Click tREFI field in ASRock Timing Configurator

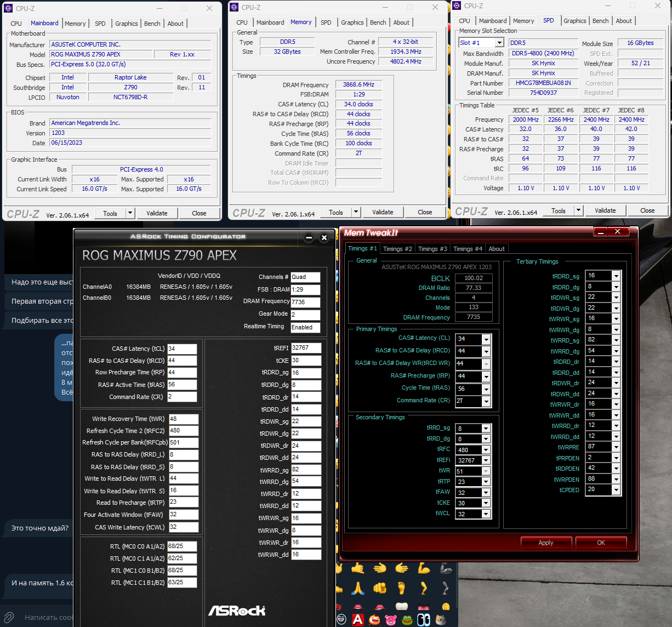click(306, 348)
